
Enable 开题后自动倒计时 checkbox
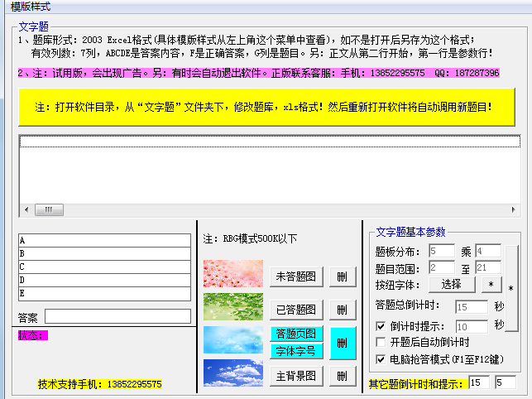pyautogui.click(x=381, y=342)
